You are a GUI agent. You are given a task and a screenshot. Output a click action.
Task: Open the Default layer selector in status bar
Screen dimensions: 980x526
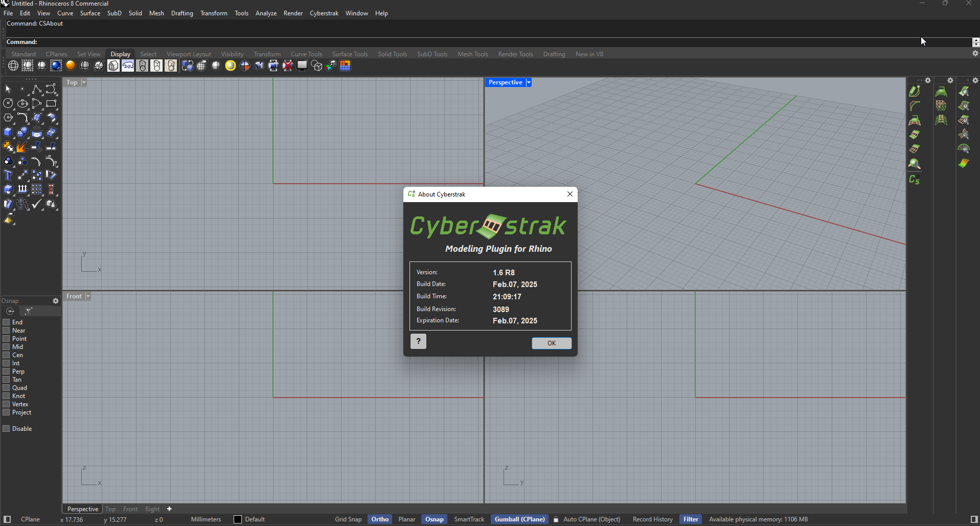255,519
